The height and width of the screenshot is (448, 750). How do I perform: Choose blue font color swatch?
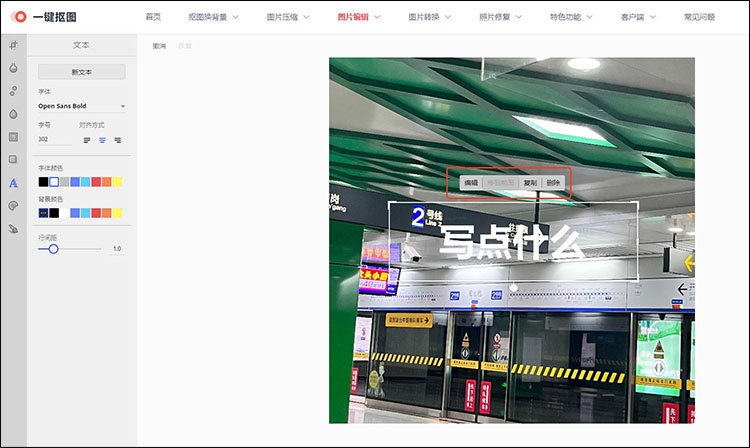coord(75,182)
